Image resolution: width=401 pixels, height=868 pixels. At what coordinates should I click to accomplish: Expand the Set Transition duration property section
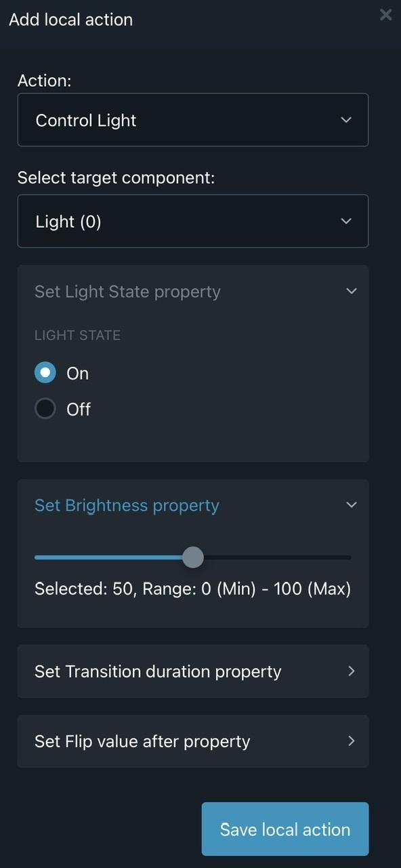[193, 671]
